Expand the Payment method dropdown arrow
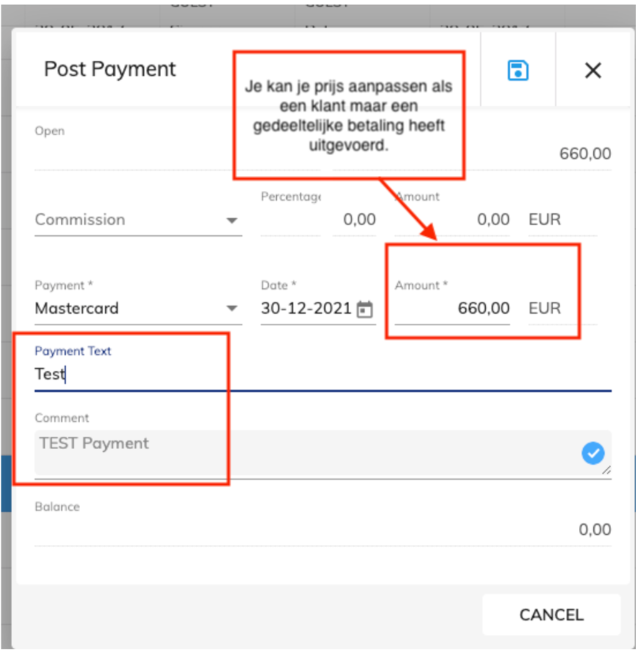 (232, 309)
